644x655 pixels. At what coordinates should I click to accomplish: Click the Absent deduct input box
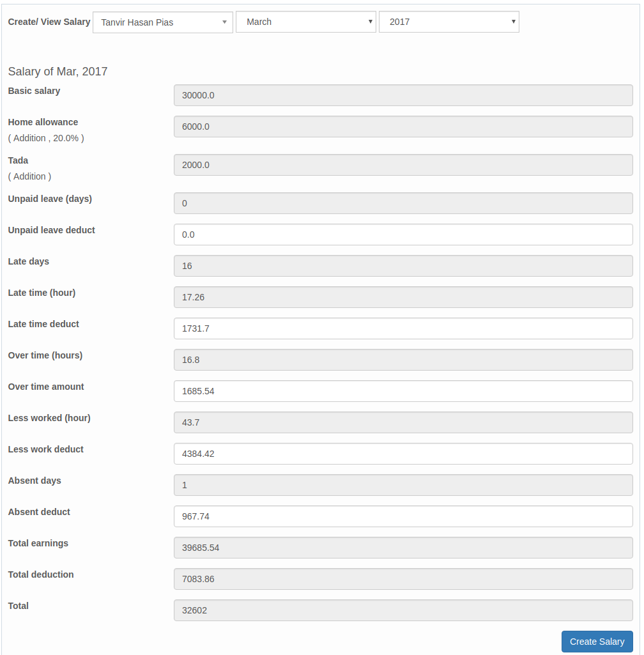(403, 516)
